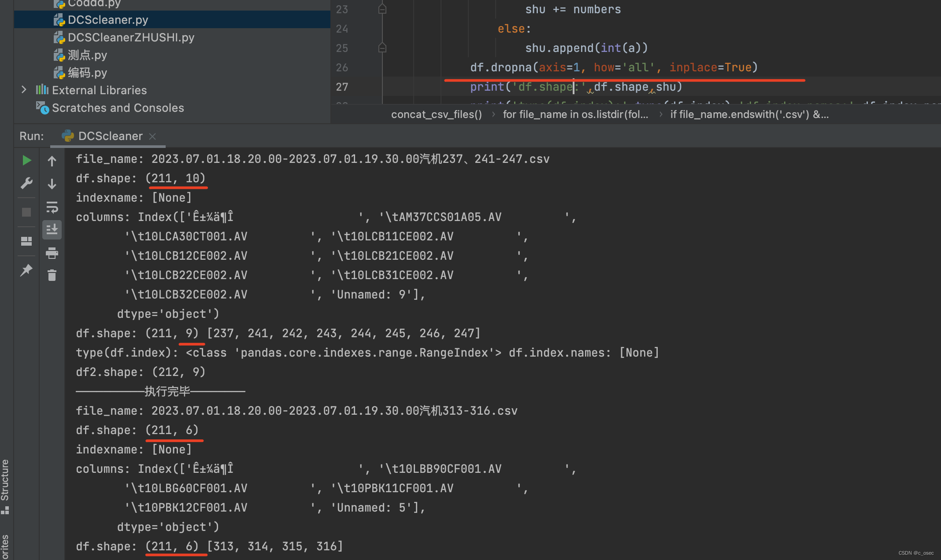Click the Up the stack trace arrow

[52, 161]
